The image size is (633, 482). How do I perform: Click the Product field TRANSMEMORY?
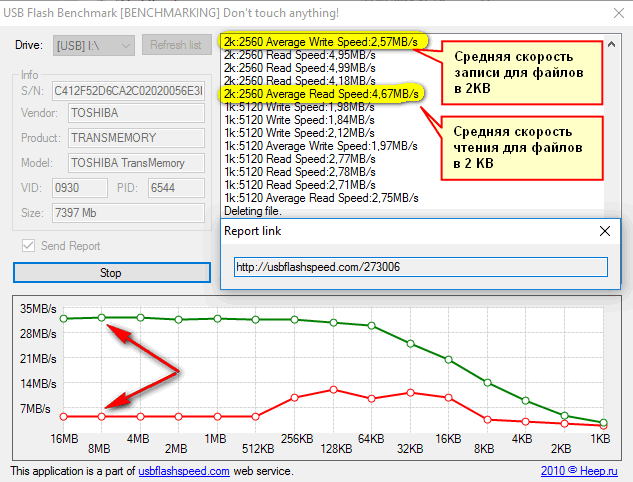136,138
